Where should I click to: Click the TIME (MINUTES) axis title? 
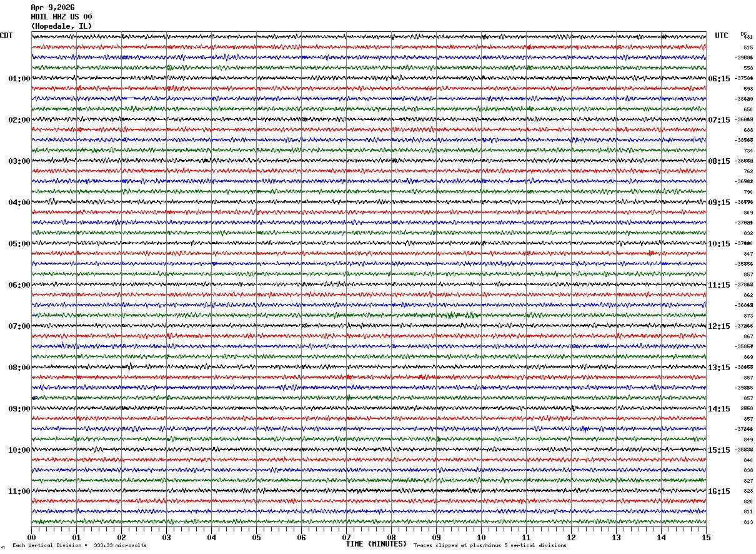[x=376, y=544]
